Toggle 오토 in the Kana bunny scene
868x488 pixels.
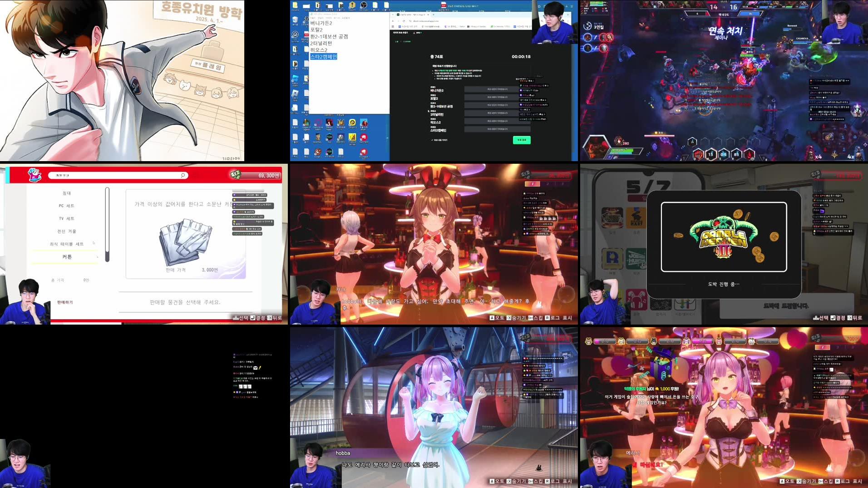coord(497,318)
